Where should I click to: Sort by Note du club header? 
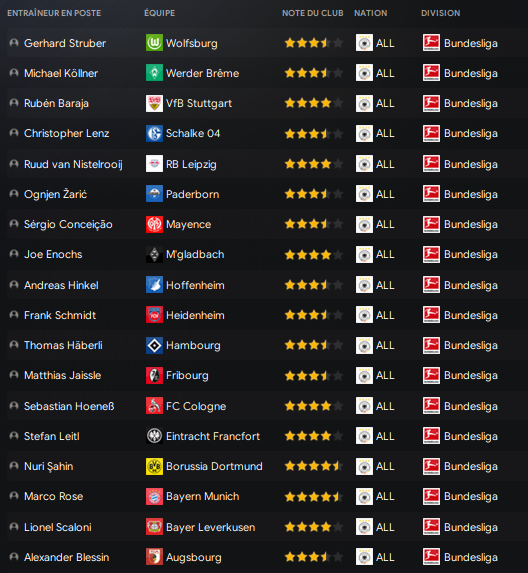(x=313, y=13)
